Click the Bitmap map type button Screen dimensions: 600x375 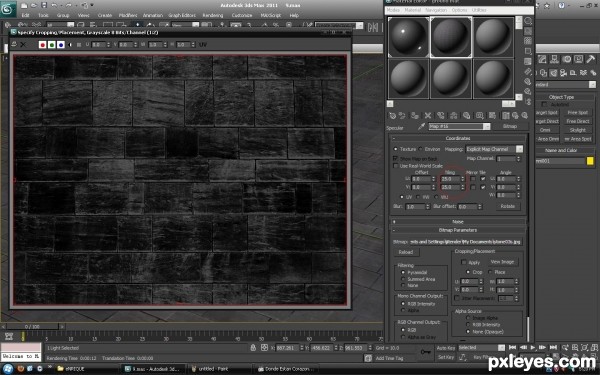tap(510, 126)
